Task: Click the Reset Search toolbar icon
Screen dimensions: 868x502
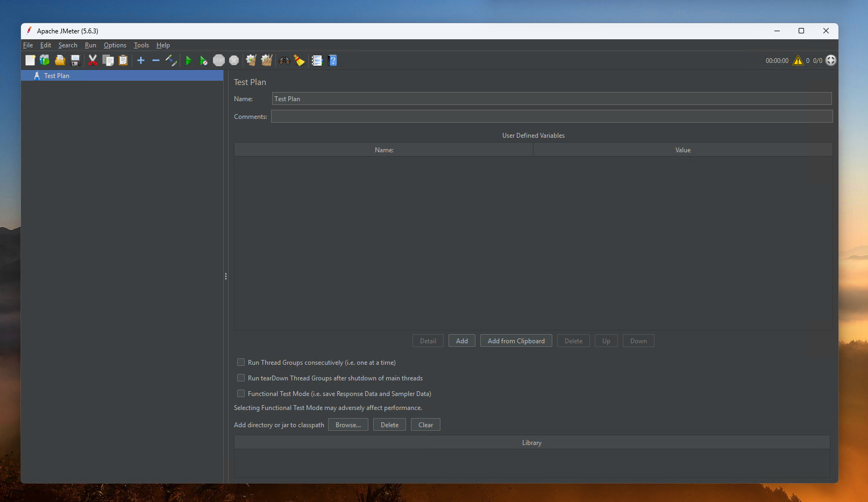Action: (300, 60)
